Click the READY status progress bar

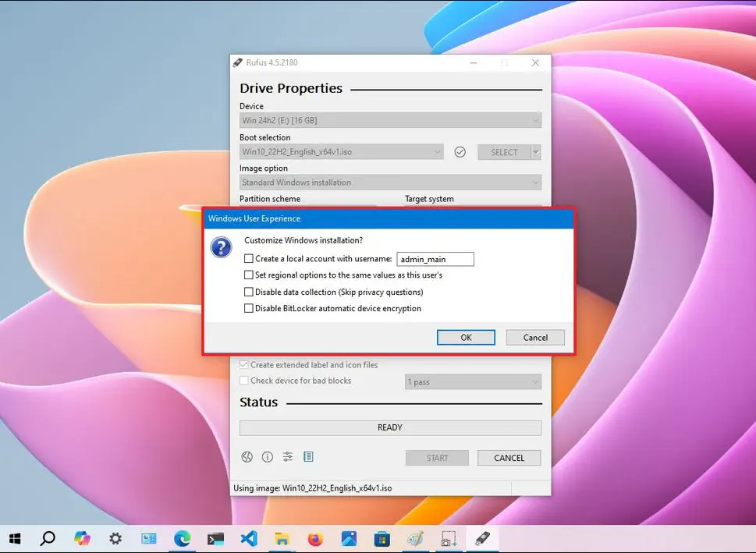[390, 427]
